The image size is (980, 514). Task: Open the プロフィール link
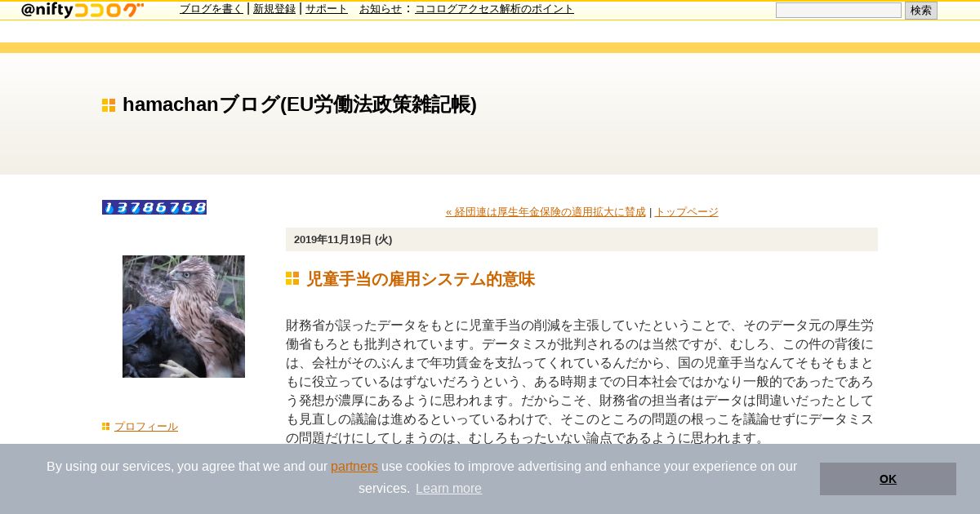click(146, 427)
